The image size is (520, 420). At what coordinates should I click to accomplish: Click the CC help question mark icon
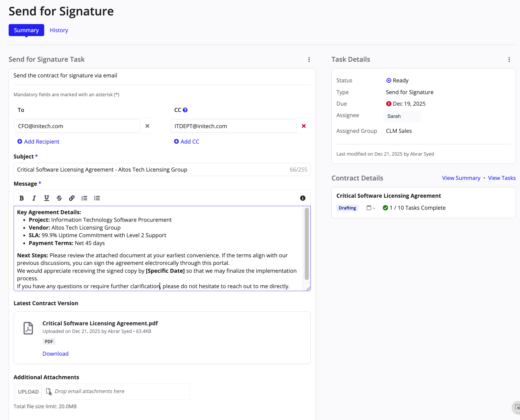[185, 110]
